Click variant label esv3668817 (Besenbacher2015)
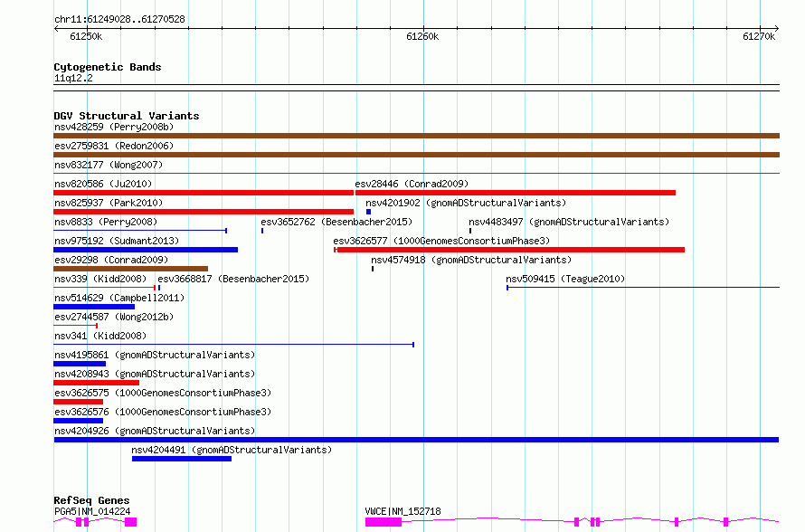 (x=233, y=279)
